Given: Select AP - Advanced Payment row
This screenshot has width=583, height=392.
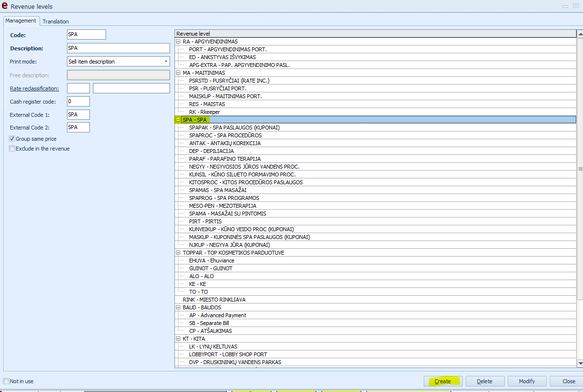Looking at the screenshot, I should (x=375, y=315).
